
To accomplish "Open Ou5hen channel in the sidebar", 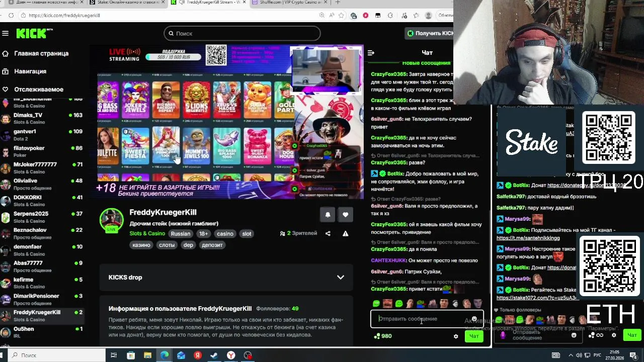I will (x=42, y=332).
